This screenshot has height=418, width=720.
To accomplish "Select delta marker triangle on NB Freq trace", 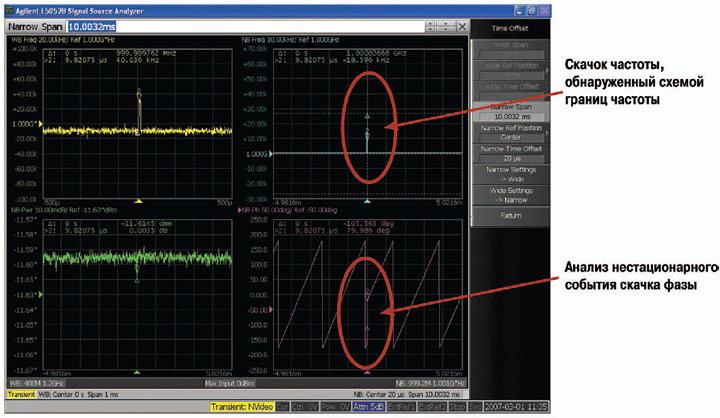I will point(367,116).
